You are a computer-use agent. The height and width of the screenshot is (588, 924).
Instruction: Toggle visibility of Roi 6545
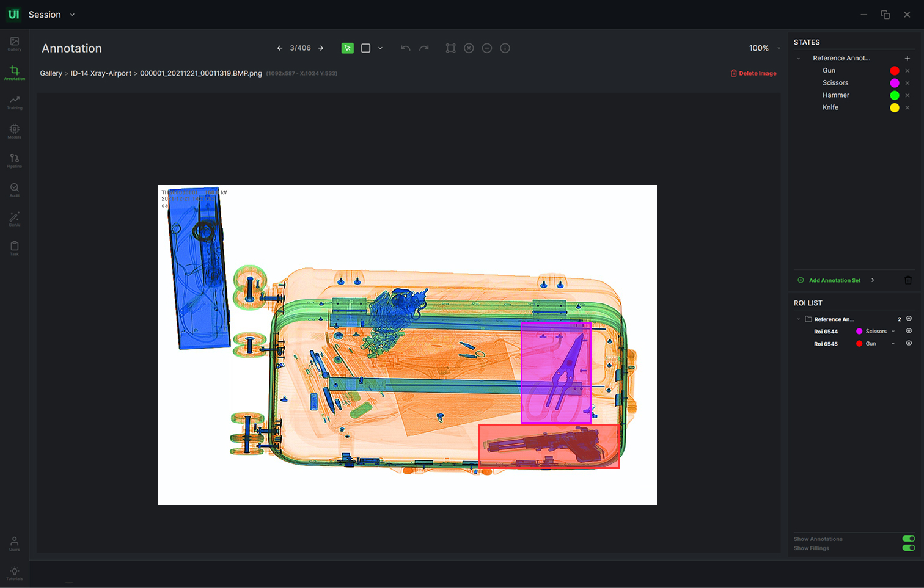(x=909, y=343)
